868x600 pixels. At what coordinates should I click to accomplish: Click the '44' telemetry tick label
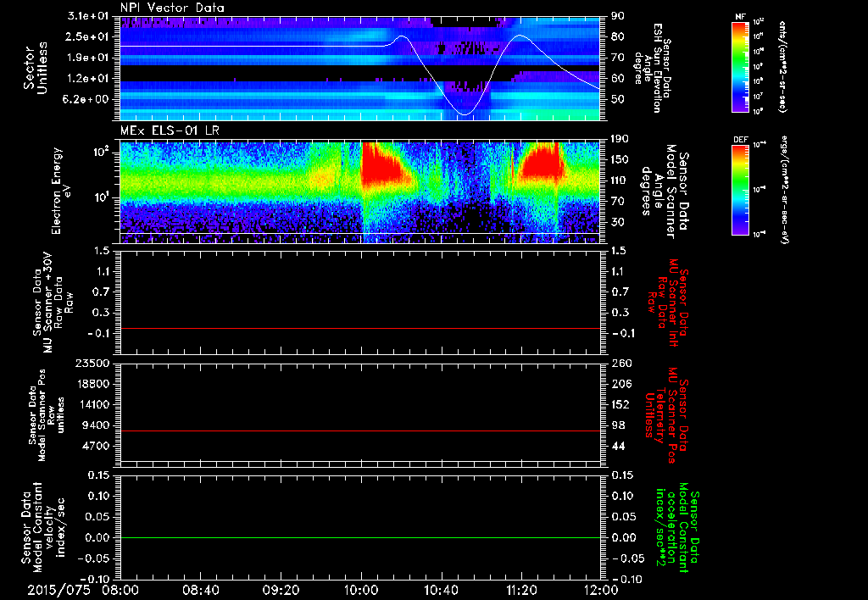click(x=617, y=446)
